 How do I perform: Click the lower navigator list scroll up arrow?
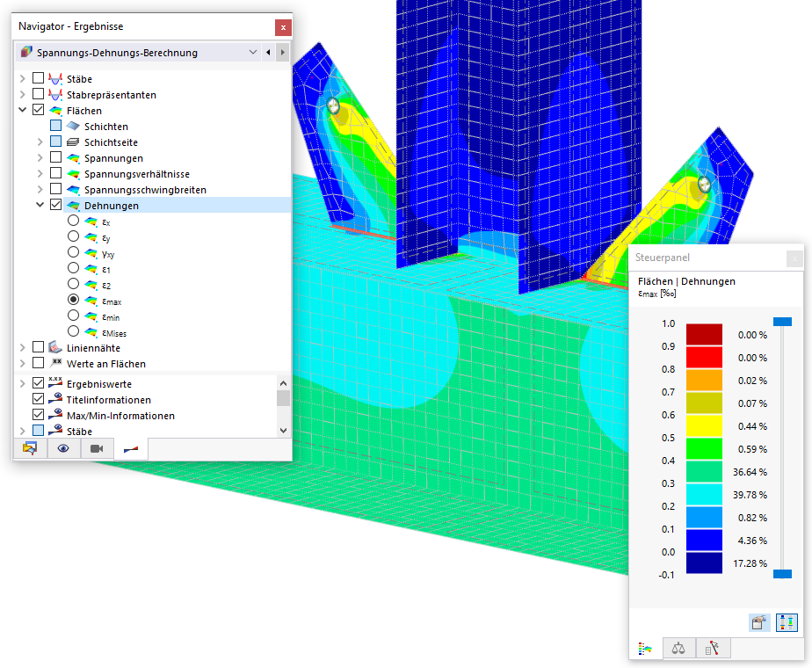pyautogui.click(x=283, y=383)
